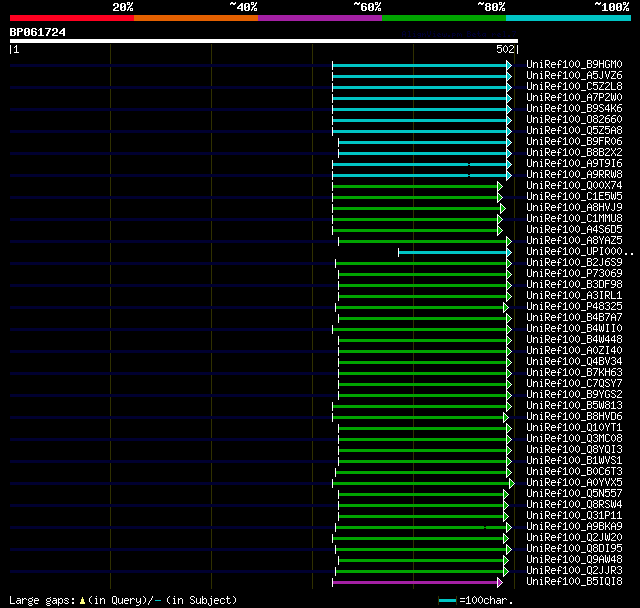
Task: Select label UniRef100_P48325
Action: [x=574, y=307]
